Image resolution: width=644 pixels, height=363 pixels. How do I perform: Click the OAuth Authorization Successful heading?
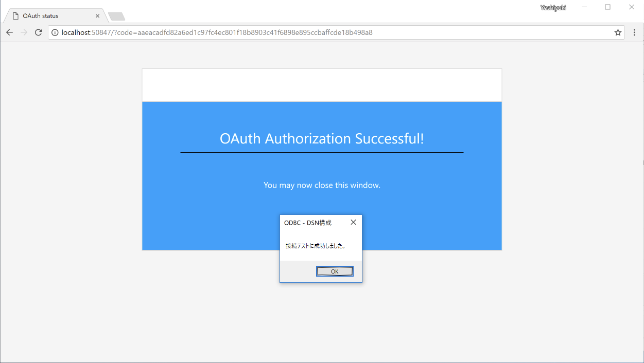(x=322, y=138)
